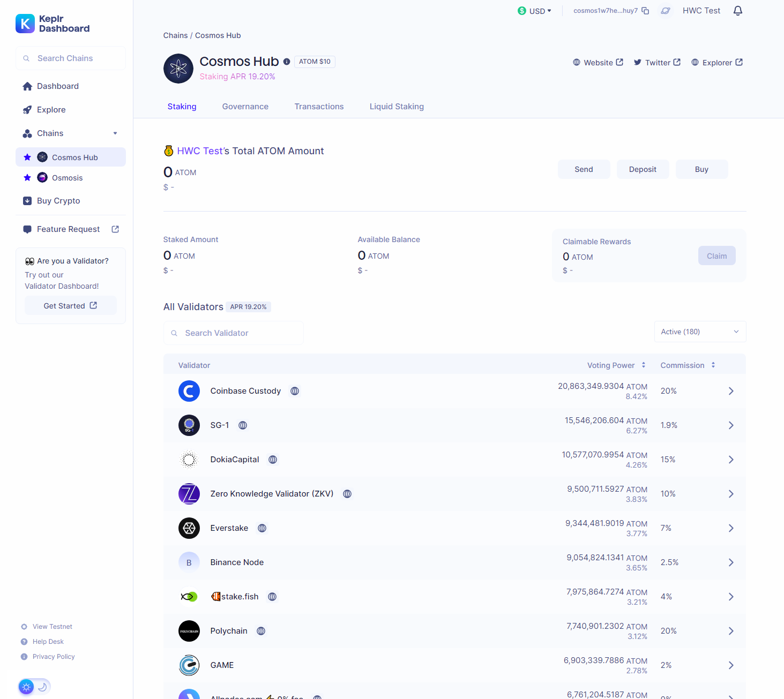The width and height of the screenshot is (784, 699).
Task: Click the Buy button
Action: pos(701,169)
